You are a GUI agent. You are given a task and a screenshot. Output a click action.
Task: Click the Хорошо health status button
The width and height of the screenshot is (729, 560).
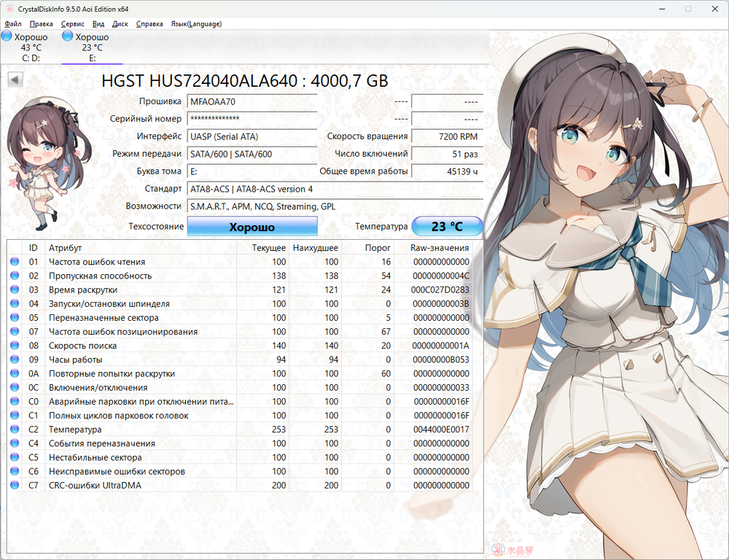[x=252, y=227]
